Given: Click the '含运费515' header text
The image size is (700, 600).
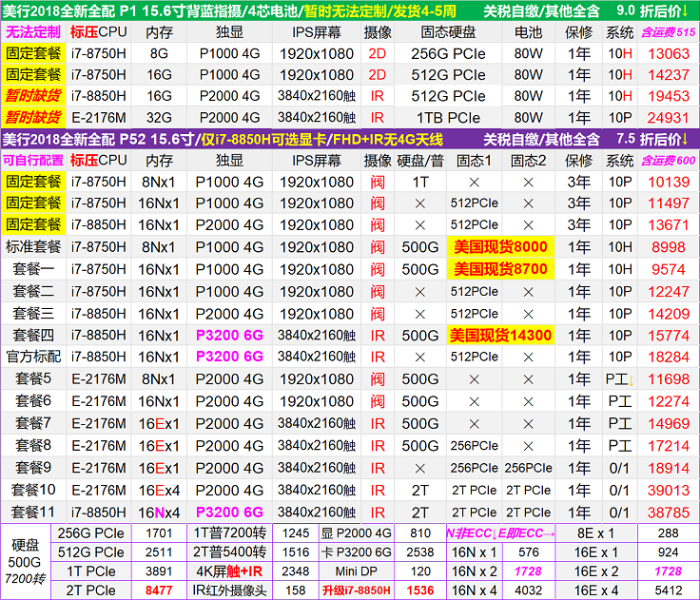Looking at the screenshot, I should (669, 32).
